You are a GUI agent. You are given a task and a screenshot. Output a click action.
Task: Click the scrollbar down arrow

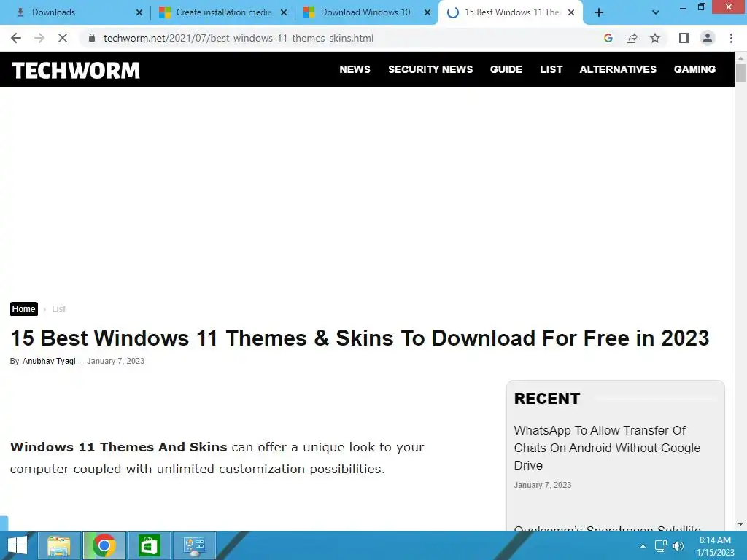[740, 525]
